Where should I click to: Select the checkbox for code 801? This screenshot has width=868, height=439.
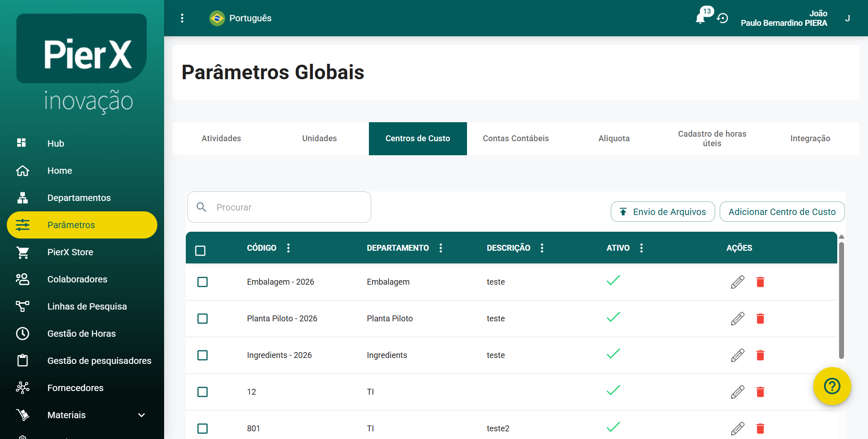[203, 428]
